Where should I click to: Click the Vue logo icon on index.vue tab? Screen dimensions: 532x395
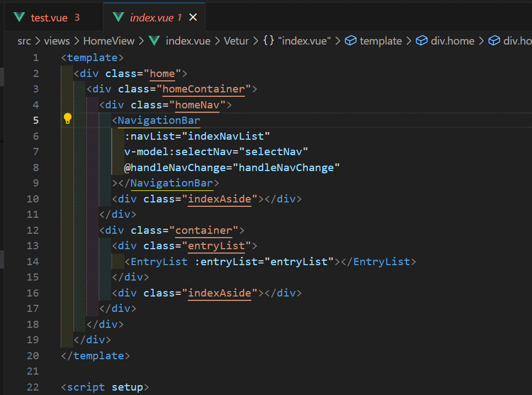pyautogui.click(x=117, y=17)
